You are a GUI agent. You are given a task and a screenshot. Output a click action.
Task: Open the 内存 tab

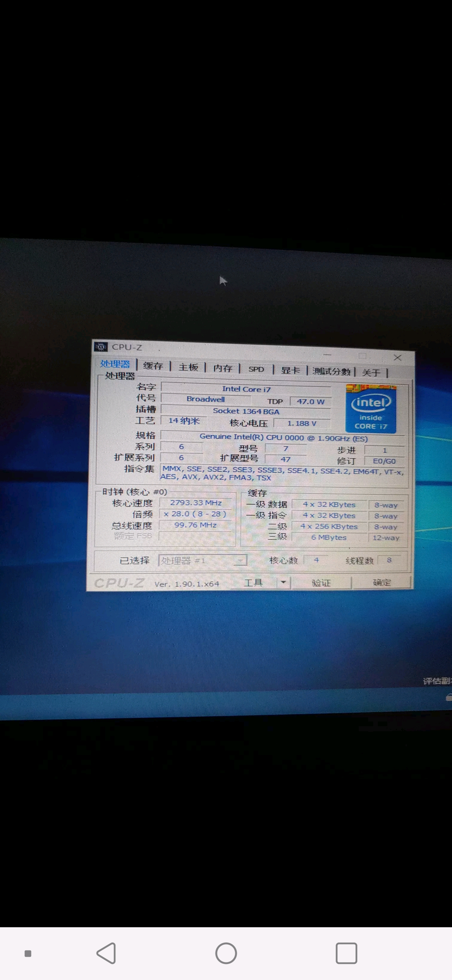(x=222, y=368)
